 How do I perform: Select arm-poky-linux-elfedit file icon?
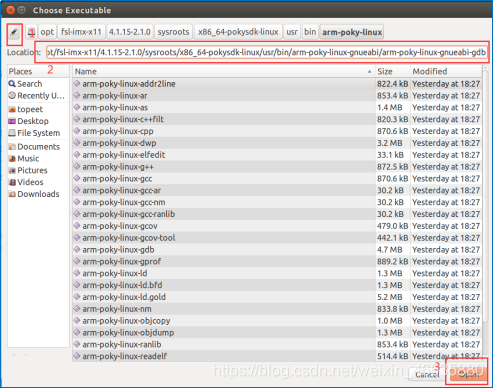[x=77, y=155]
